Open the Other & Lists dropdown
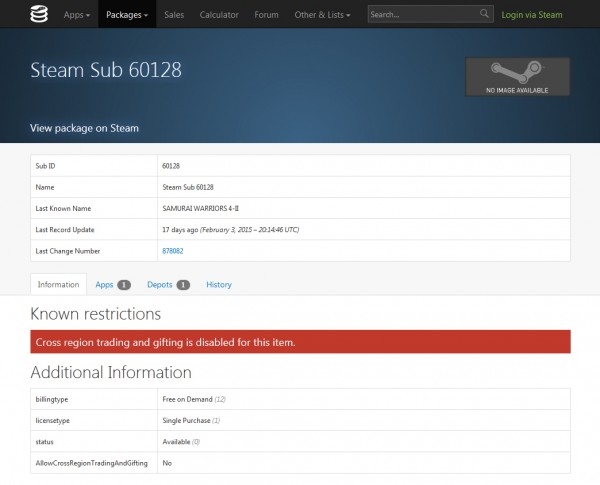 pyautogui.click(x=323, y=15)
